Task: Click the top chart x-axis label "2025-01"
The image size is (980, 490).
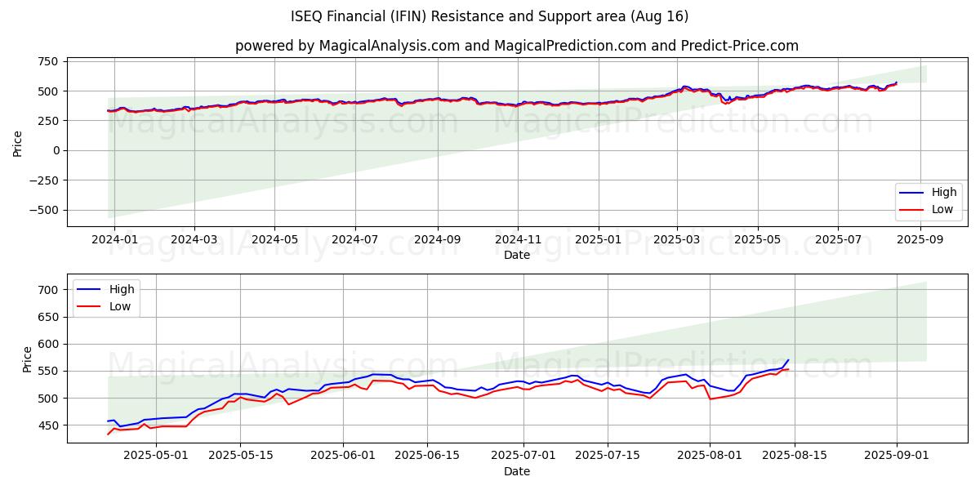Action: pyautogui.click(x=599, y=240)
